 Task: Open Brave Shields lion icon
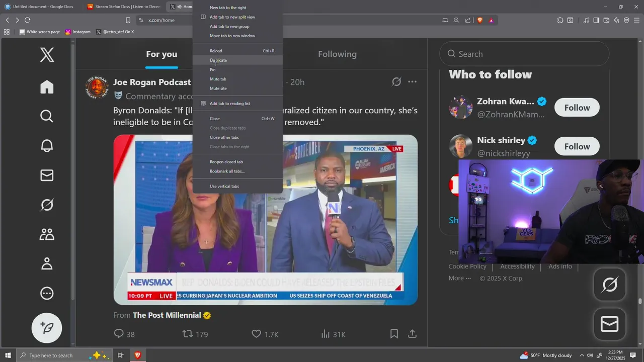click(480, 20)
